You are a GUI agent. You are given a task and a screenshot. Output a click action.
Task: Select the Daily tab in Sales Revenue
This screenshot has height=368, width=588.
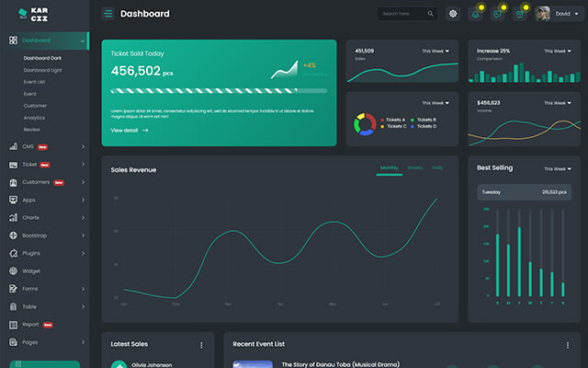click(437, 168)
